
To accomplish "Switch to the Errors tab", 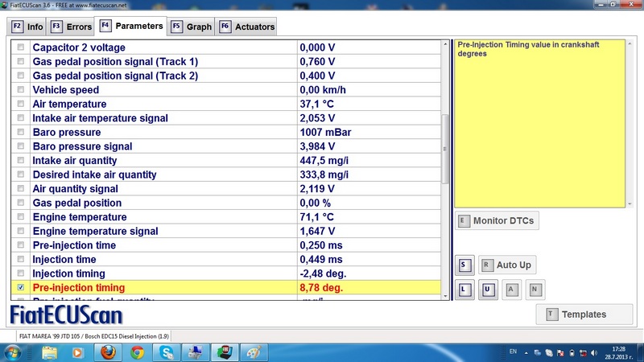I will [69, 27].
